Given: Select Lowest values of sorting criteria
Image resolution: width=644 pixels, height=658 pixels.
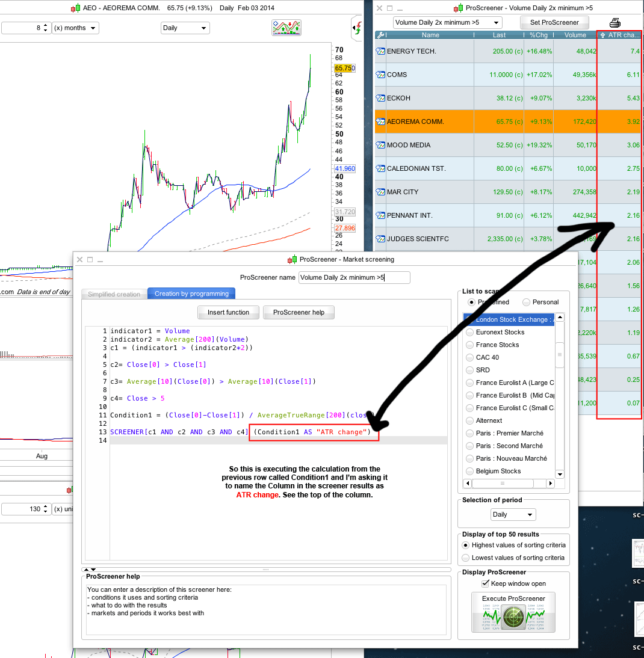Looking at the screenshot, I should (465, 558).
